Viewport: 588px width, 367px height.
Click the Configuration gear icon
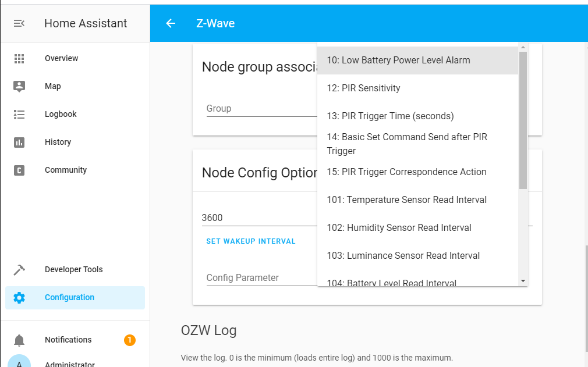19,297
